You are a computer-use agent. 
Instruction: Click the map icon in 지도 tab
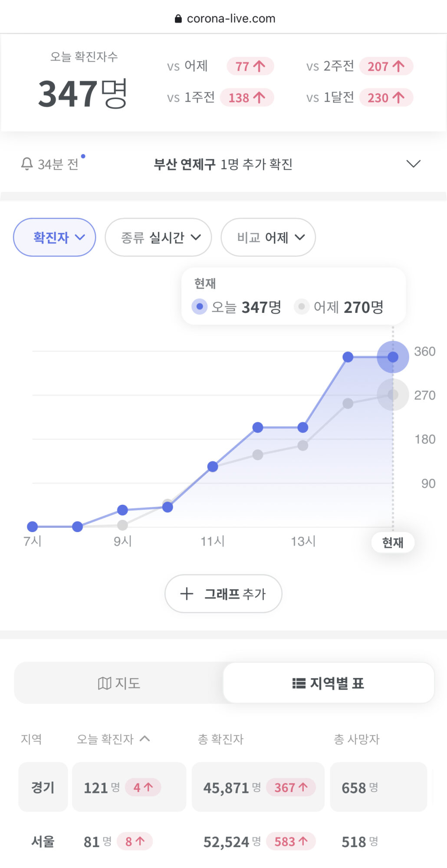[105, 683]
